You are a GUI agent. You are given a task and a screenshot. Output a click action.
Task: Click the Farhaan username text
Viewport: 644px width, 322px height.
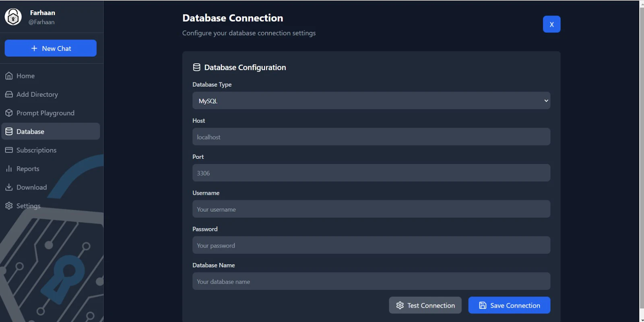point(43,12)
